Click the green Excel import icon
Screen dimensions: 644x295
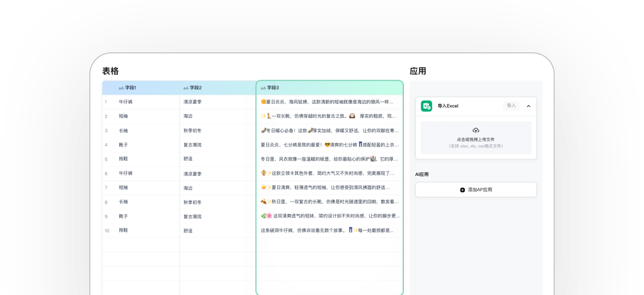(x=426, y=106)
